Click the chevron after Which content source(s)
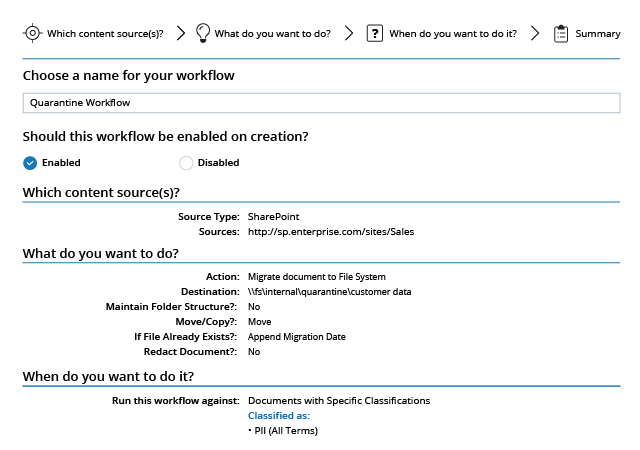The height and width of the screenshot is (450, 640). pos(181,33)
